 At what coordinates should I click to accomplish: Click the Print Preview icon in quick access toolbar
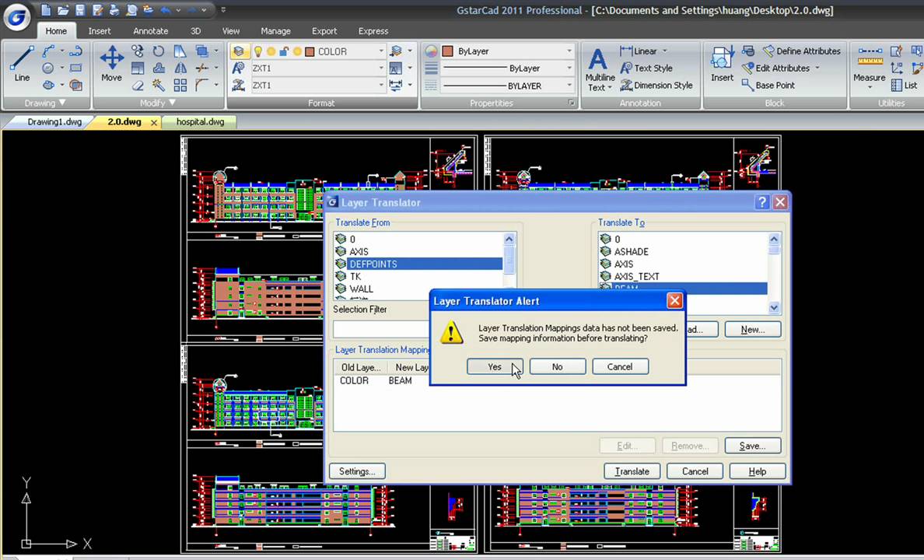[131, 10]
